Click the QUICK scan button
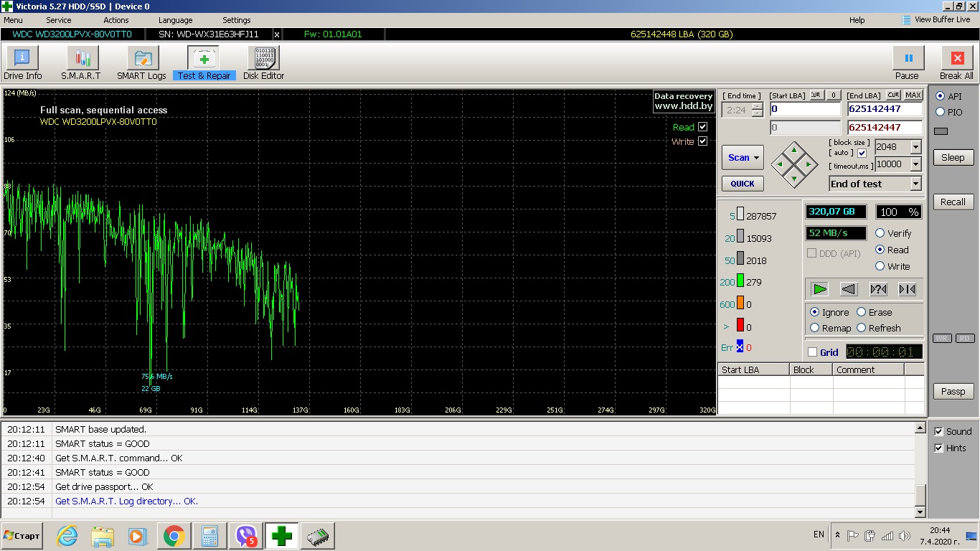 click(743, 184)
